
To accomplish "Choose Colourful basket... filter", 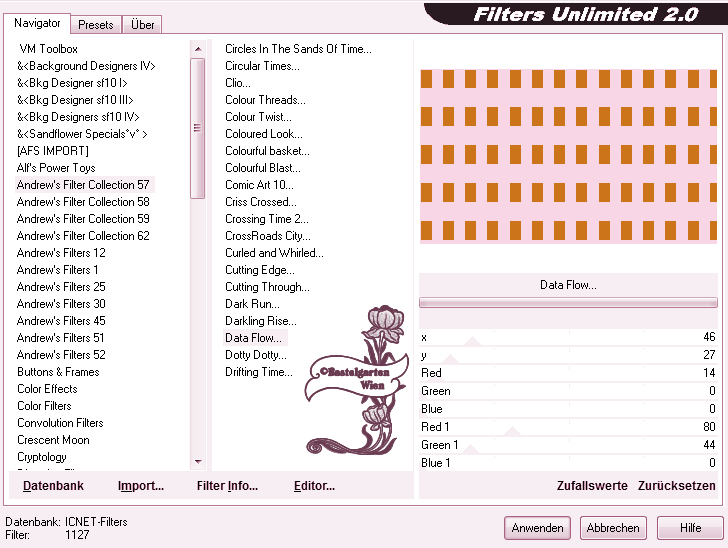I will click(x=267, y=151).
